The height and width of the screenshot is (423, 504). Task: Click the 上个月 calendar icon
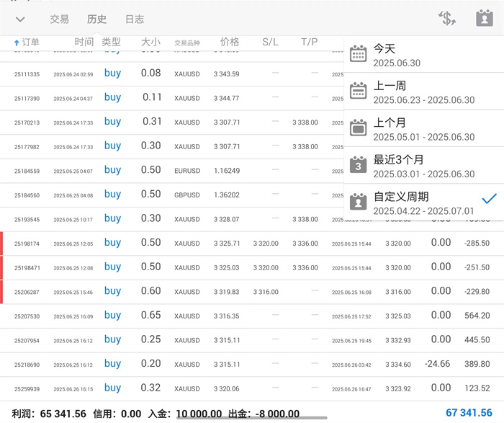point(358,128)
